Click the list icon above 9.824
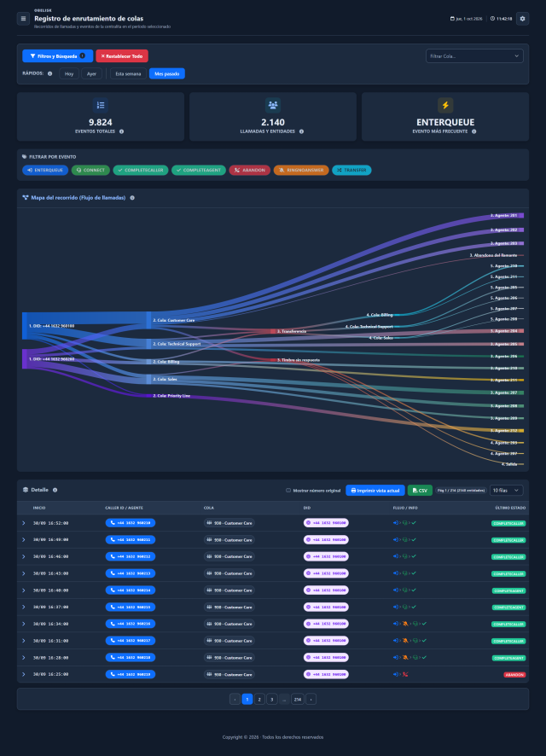 pyautogui.click(x=100, y=105)
